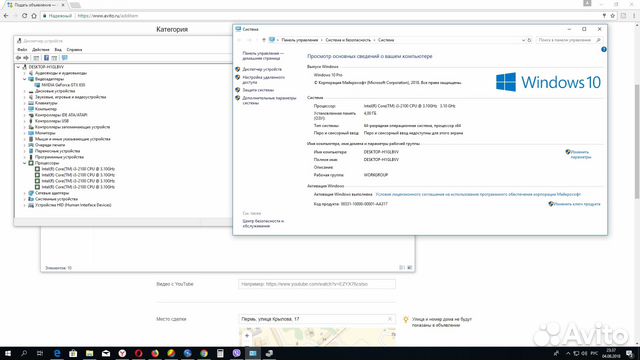Viewport: 640px width, 360px height.
Task: Click Forward arrow in Device Manager toolbar
Action: pyautogui.click(x=26, y=58)
